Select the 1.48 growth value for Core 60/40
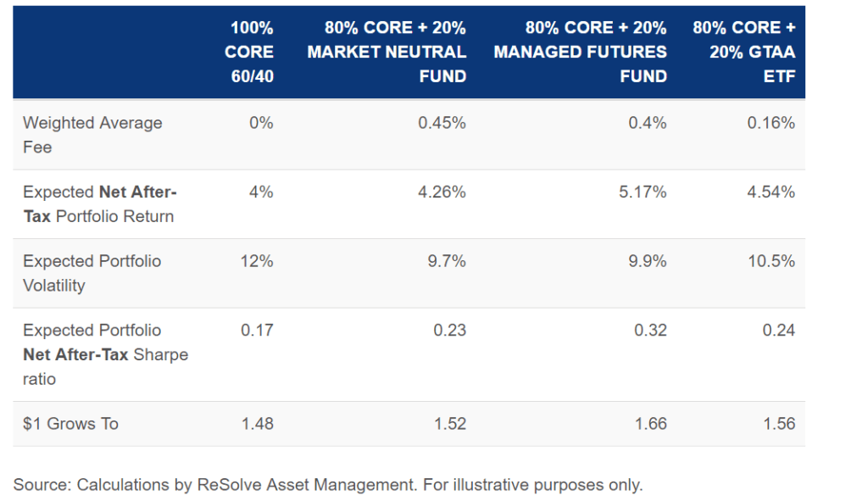This screenshot has height=501, width=868. (257, 423)
